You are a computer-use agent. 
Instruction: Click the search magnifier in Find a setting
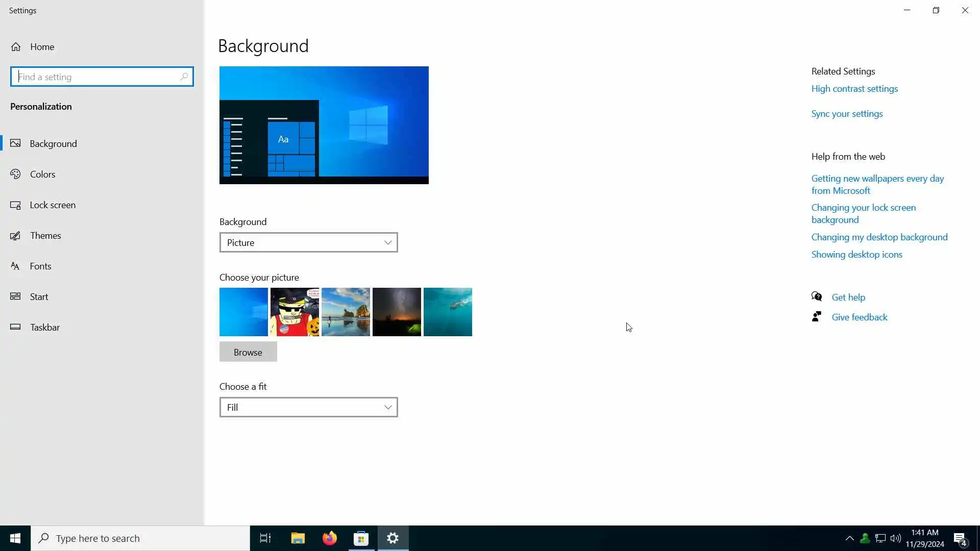pyautogui.click(x=184, y=77)
